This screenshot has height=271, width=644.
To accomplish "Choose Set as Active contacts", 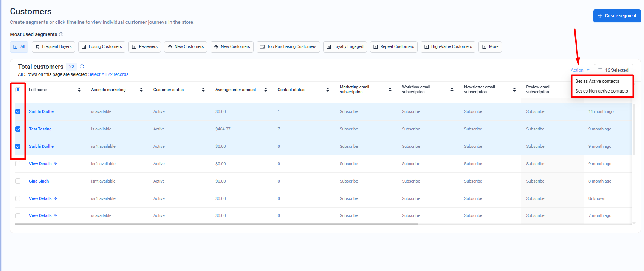I will tap(597, 81).
